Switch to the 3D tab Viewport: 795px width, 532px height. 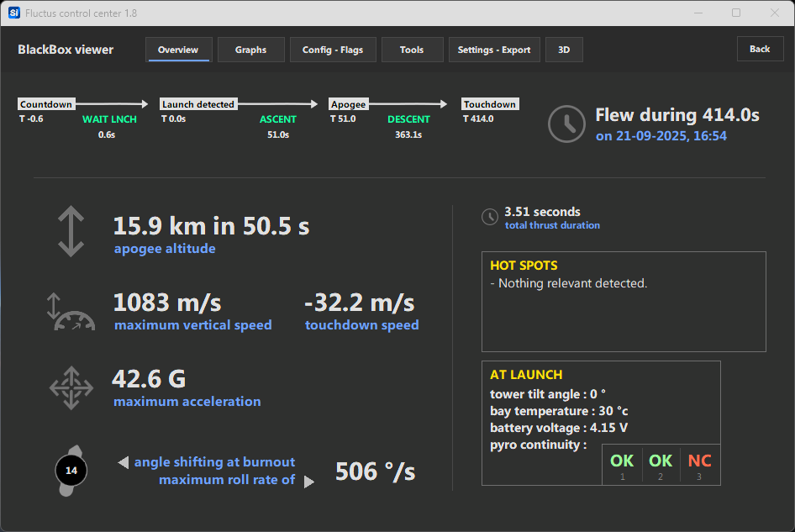click(564, 50)
